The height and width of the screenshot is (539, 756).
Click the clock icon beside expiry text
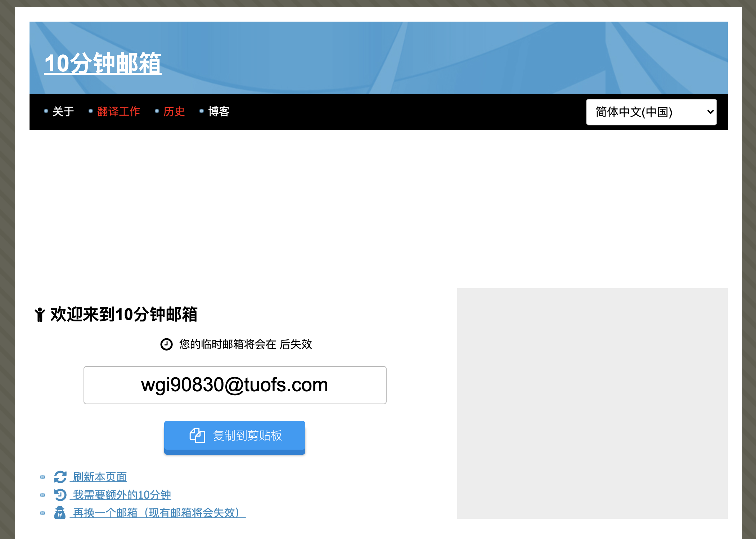[166, 344]
